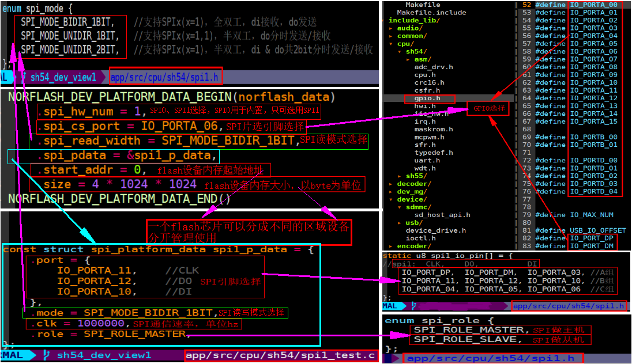
Task: Click the git branch icon in the spi1.h status bar below the spi_mode enum
Action: [x=24, y=77]
